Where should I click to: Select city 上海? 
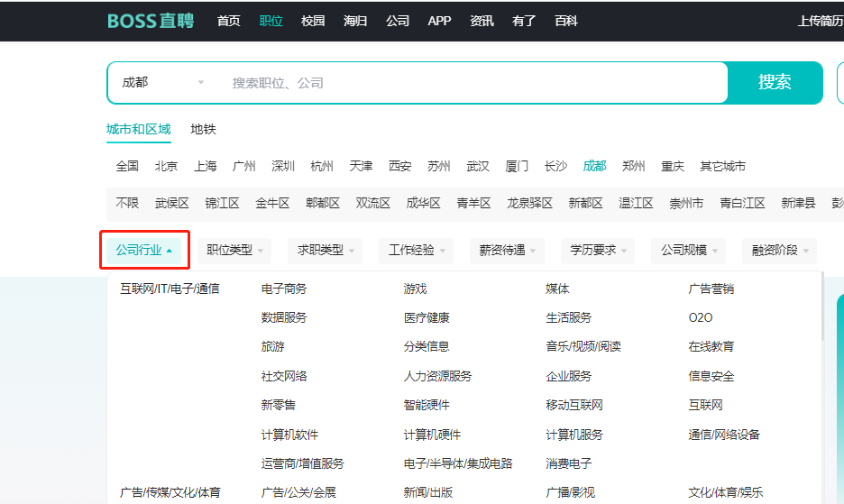pos(205,167)
